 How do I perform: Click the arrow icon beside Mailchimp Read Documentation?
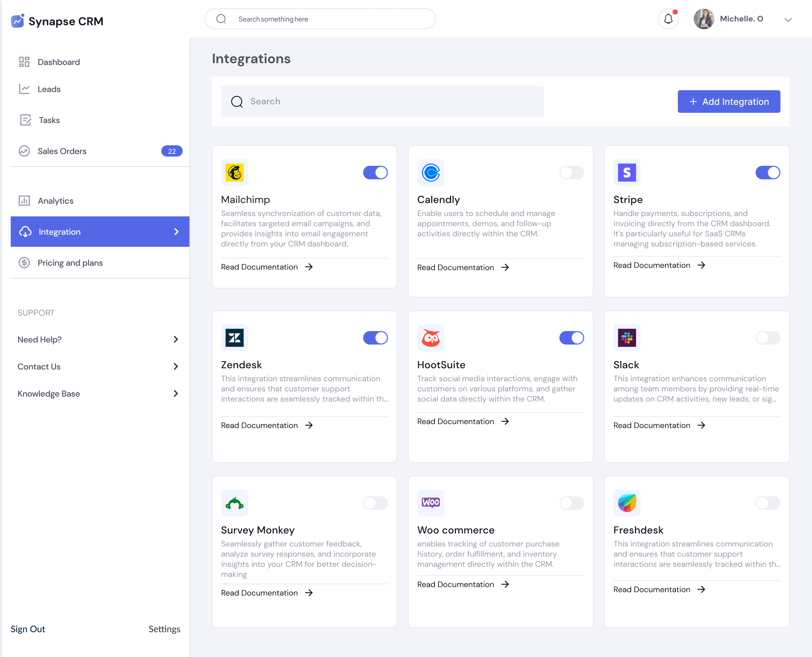pos(309,267)
